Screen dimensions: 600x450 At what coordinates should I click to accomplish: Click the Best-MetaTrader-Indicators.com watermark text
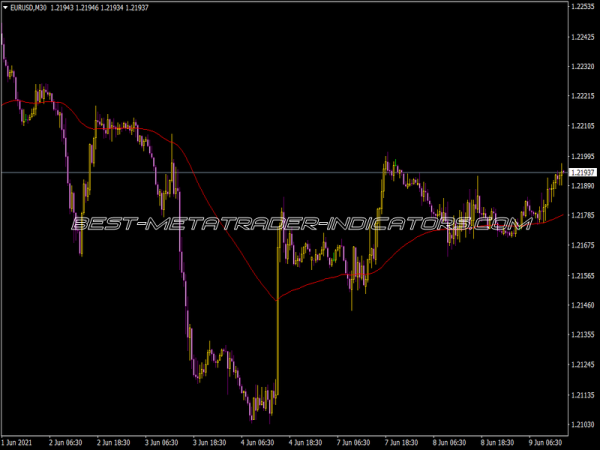point(300,223)
